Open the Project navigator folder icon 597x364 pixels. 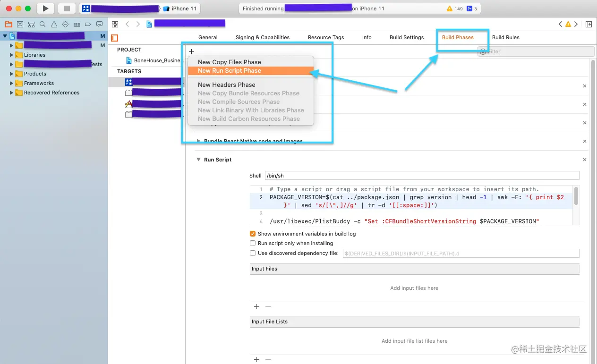tap(9, 24)
